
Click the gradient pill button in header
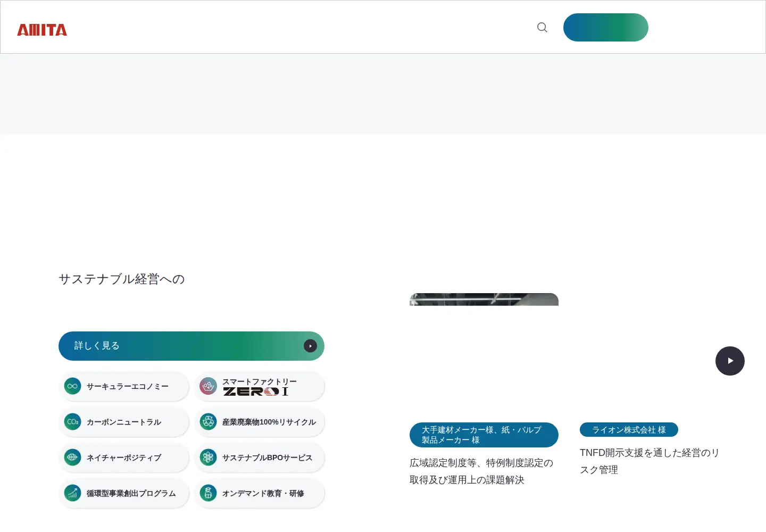(606, 27)
